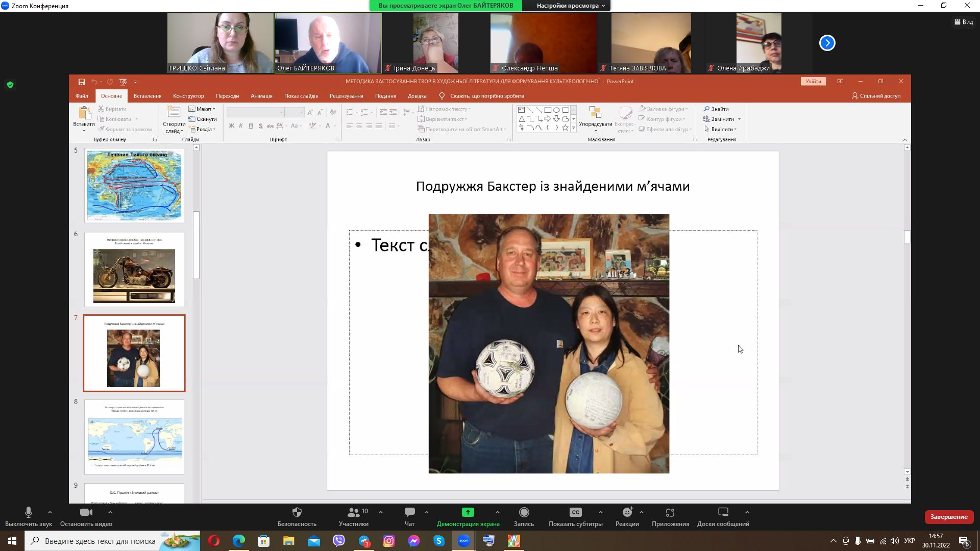
Task: Click the Уйти button in PowerPoint
Action: pyautogui.click(x=813, y=82)
